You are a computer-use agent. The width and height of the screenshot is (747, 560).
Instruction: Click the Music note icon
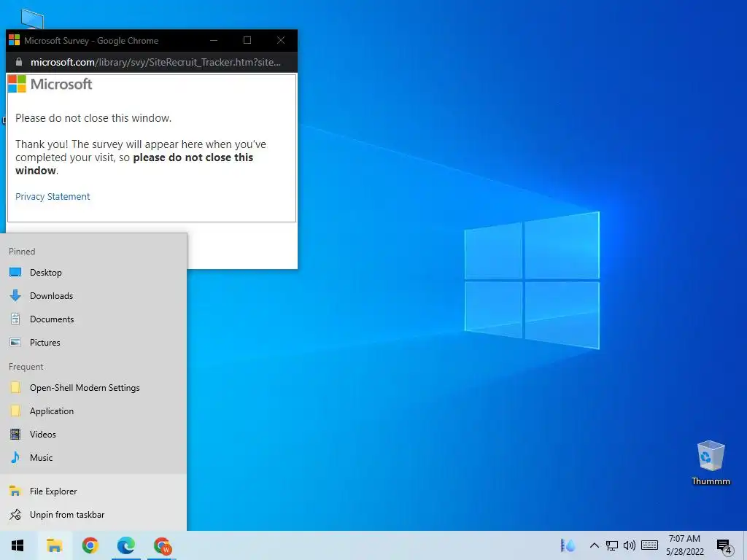[x=15, y=457]
